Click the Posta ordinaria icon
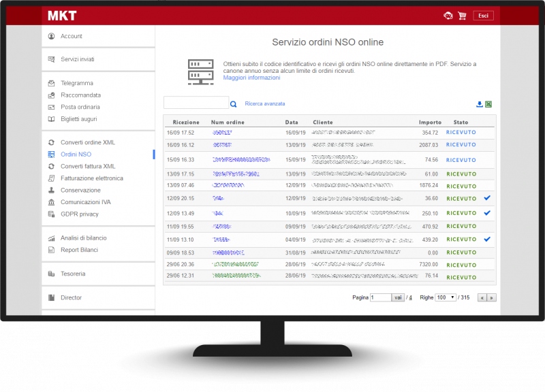This screenshot has height=392, width=545. 52,107
